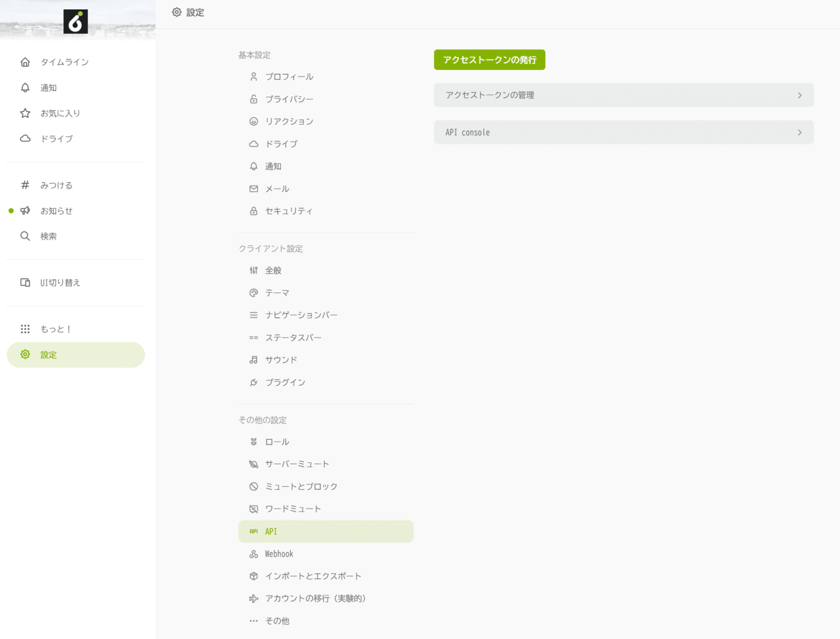Click the みつける hashtag icon
840x639 pixels.
tap(25, 185)
